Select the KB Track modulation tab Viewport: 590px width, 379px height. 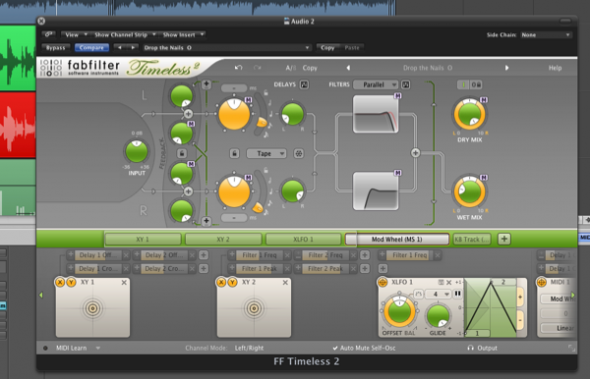pos(472,239)
